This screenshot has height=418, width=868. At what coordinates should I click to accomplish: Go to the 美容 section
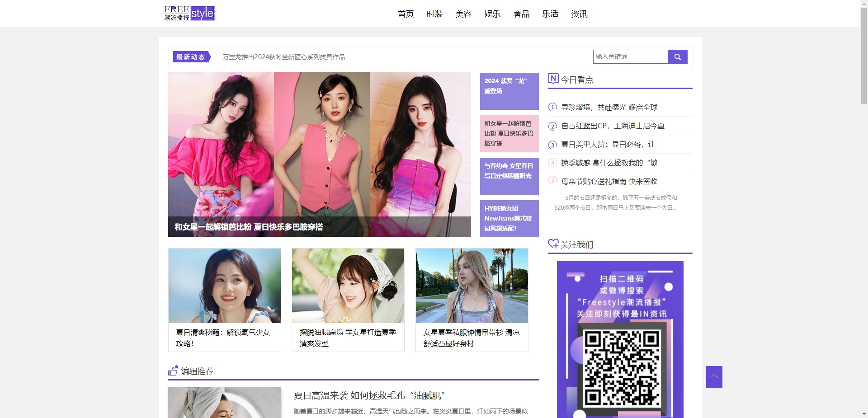pyautogui.click(x=463, y=14)
